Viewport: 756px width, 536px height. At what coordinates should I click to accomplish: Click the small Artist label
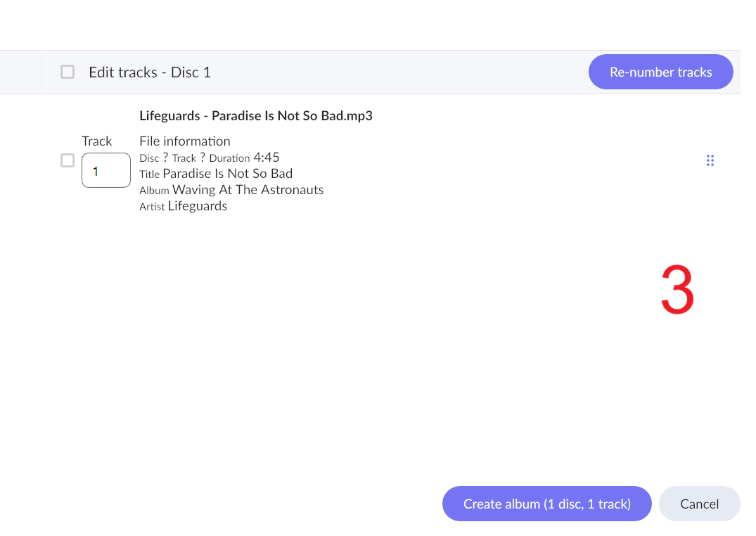click(152, 207)
